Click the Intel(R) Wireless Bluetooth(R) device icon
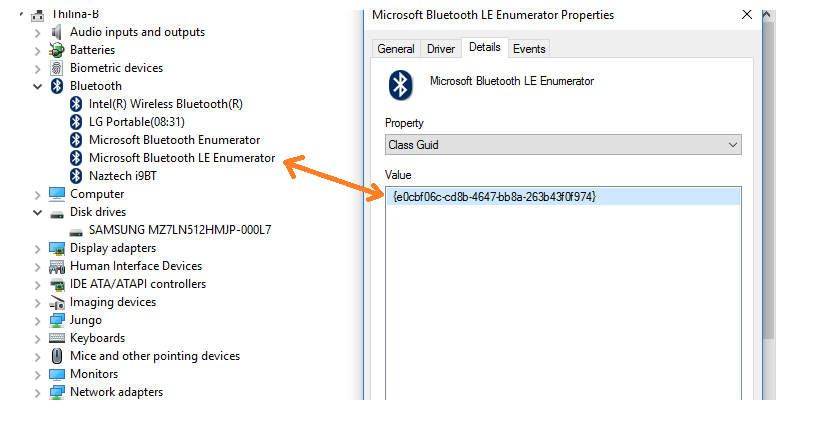 (x=76, y=104)
